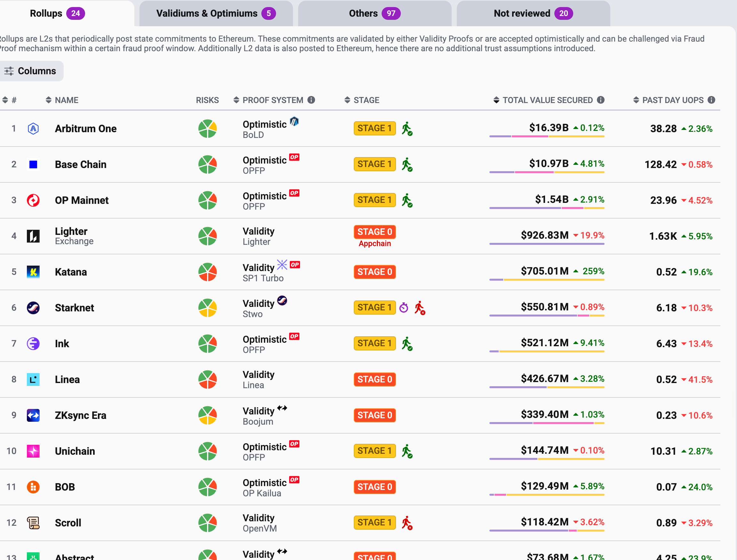
Task: Sort by Stage column
Action: (362, 100)
